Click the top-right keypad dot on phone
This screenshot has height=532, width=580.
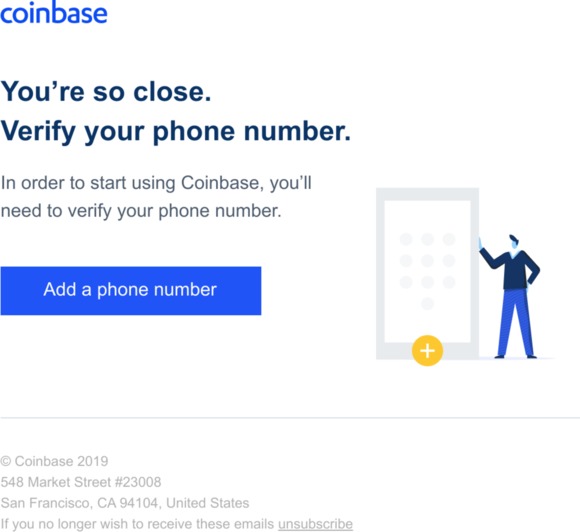pos(449,239)
